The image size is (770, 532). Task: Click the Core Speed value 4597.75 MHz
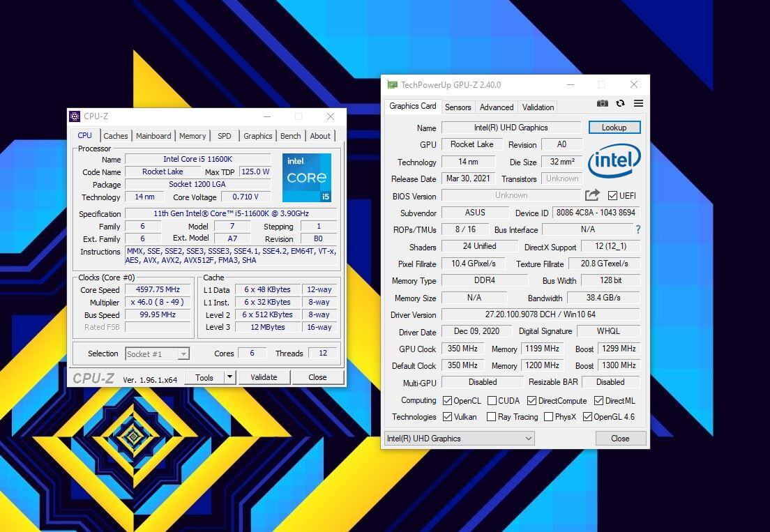[158, 289]
